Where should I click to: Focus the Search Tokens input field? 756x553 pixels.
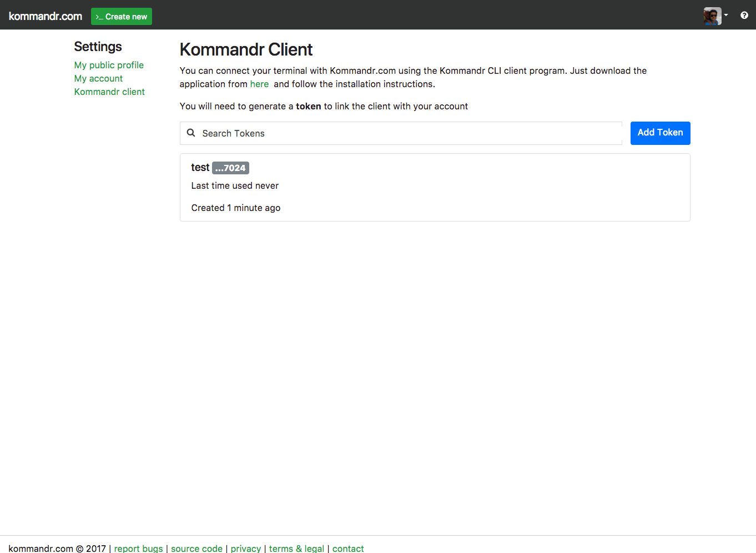pyautogui.click(x=401, y=133)
